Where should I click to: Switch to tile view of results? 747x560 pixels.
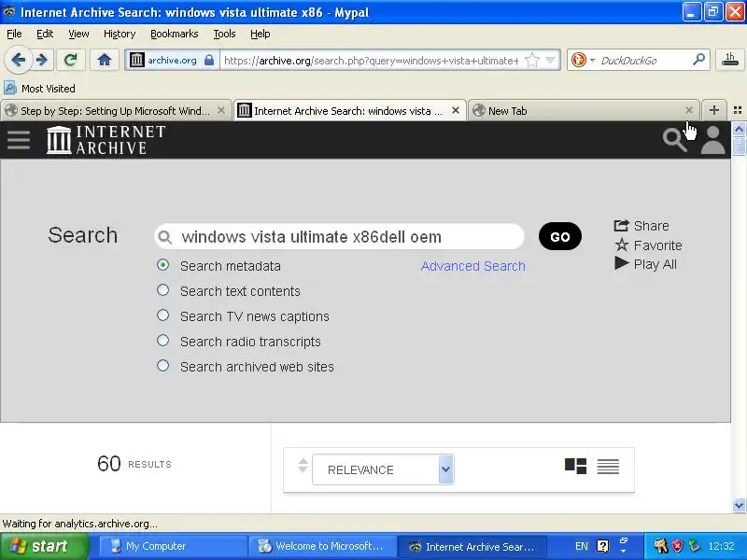point(575,466)
